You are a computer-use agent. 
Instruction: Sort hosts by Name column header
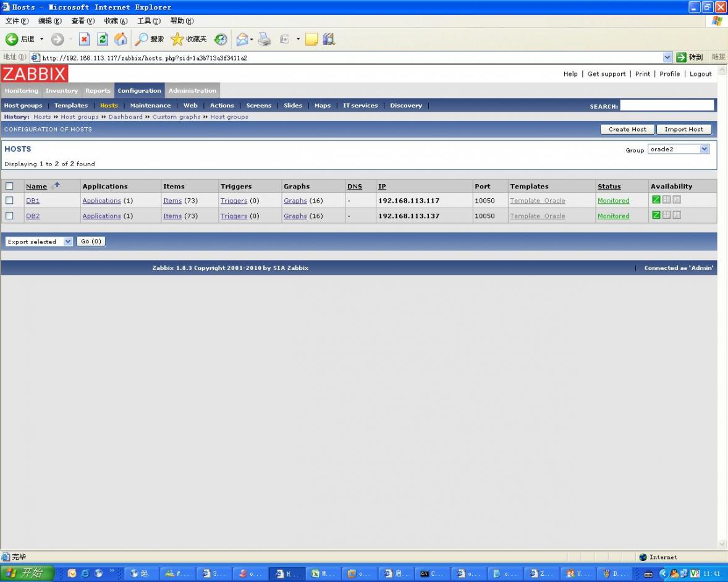click(36, 186)
